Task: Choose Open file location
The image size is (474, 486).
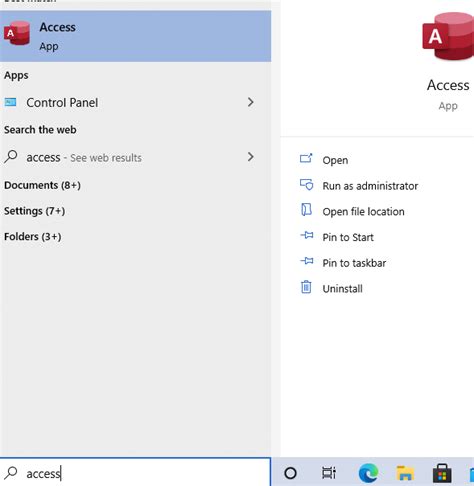Action: (x=363, y=211)
